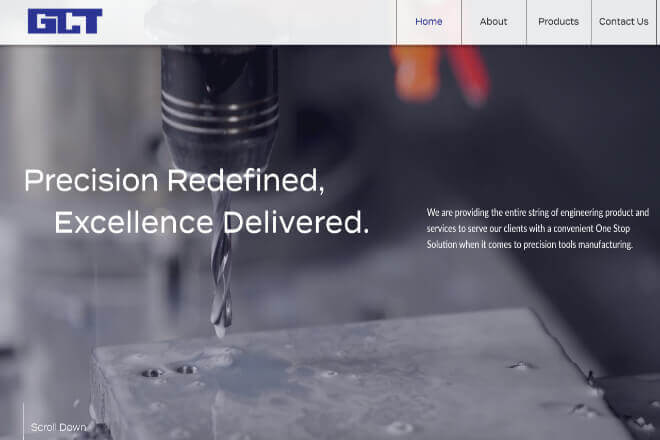660x440 pixels.
Task: Open the Products menu item
Action: click(558, 21)
